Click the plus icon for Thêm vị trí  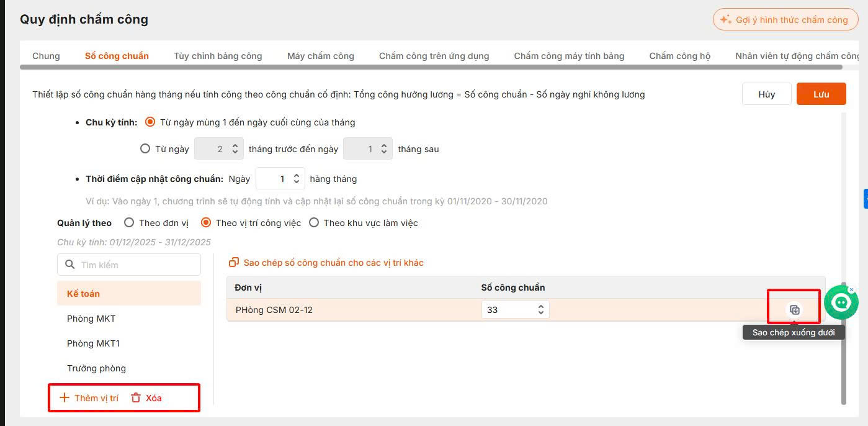click(x=65, y=398)
